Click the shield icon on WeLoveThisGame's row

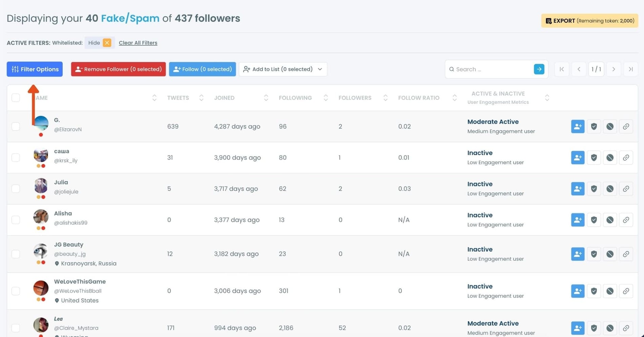593,291
